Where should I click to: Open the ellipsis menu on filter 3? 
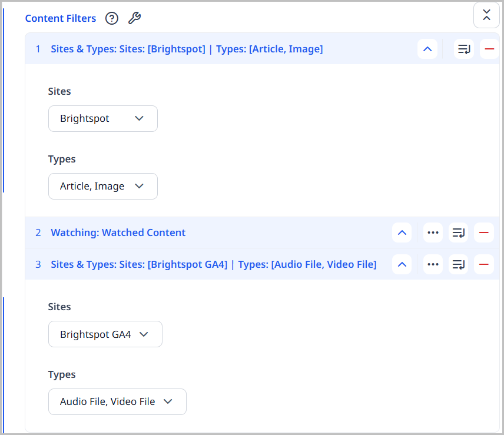point(433,264)
